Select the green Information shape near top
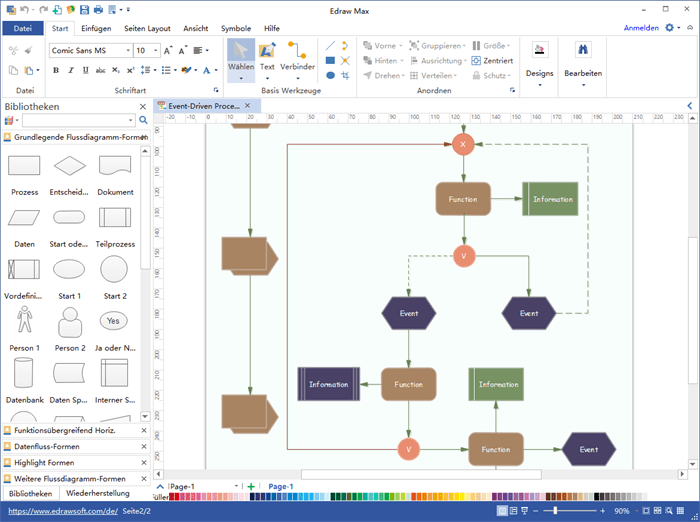Viewport: 700px width, 522px height. pyautogui.click(x=550, y=199)
